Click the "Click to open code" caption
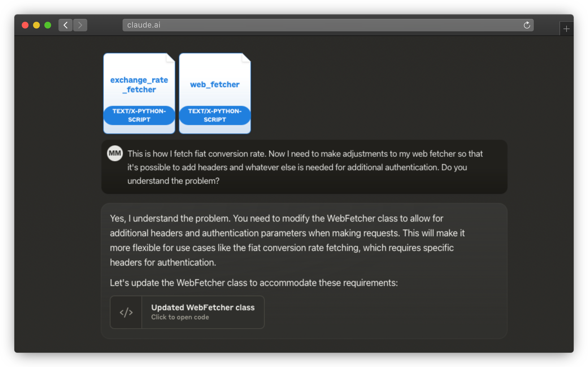This screenshot has height=367, width=588. [x=180, y=317]
